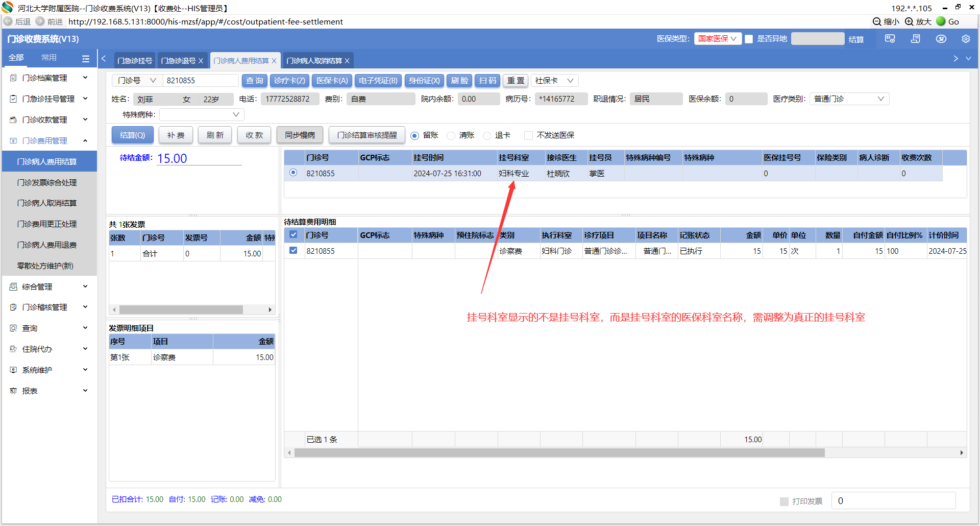Close the 门急诊退号 tab

[x=201, y=61]
